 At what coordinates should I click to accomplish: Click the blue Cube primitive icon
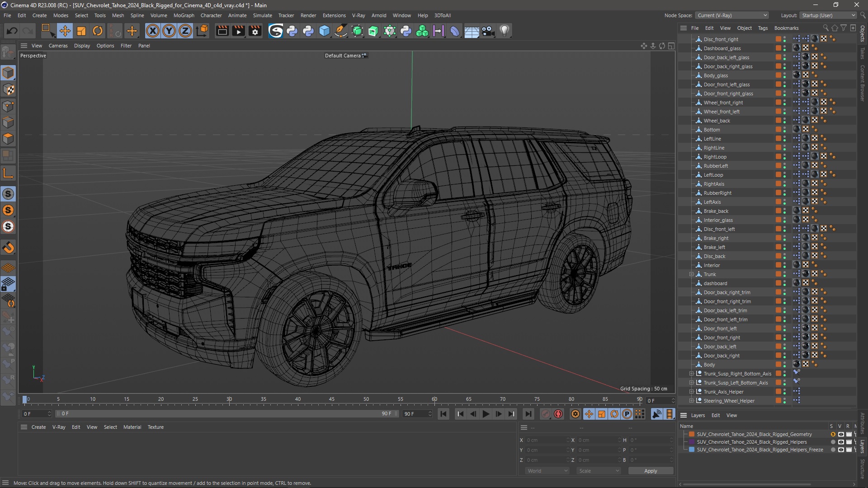(325, 31)
